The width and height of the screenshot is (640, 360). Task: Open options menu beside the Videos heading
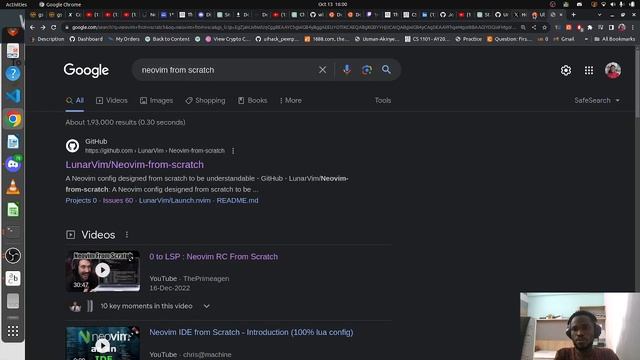pos(127,235)
